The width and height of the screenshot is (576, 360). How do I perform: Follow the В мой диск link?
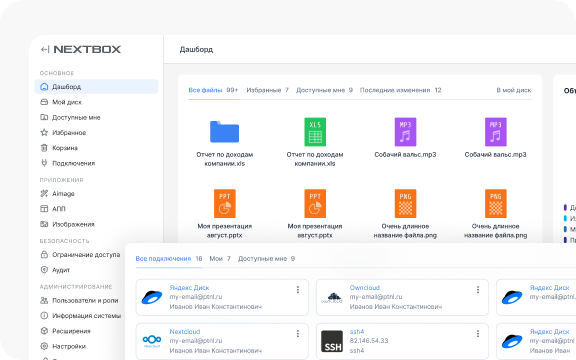[x=514, y=90]
